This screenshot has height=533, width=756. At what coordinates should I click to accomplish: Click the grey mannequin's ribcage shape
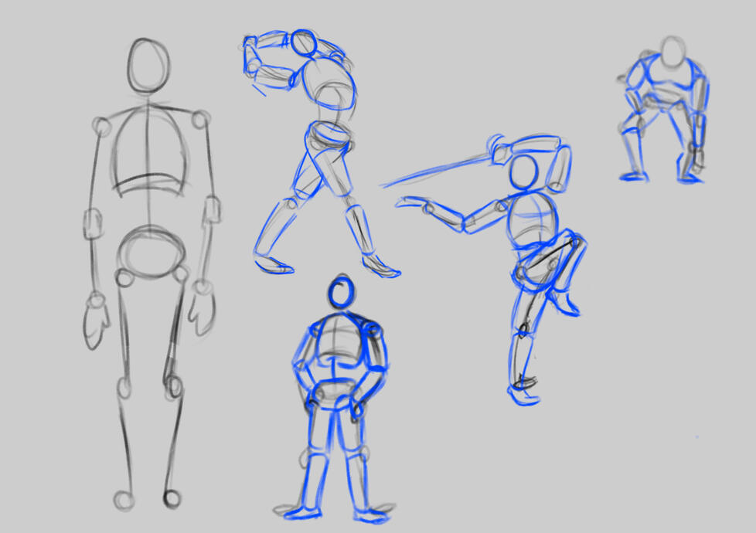[x=148, y=149]
